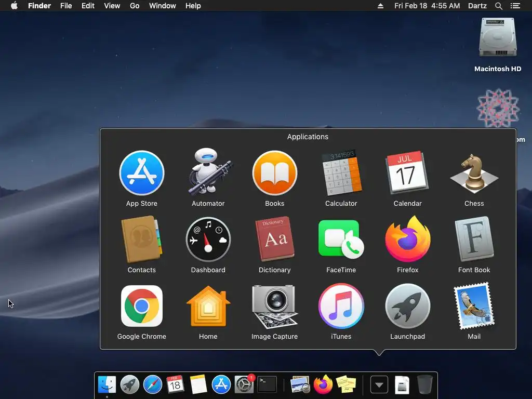Launch Launchpad from the Applications grid

tap(407, 306)
